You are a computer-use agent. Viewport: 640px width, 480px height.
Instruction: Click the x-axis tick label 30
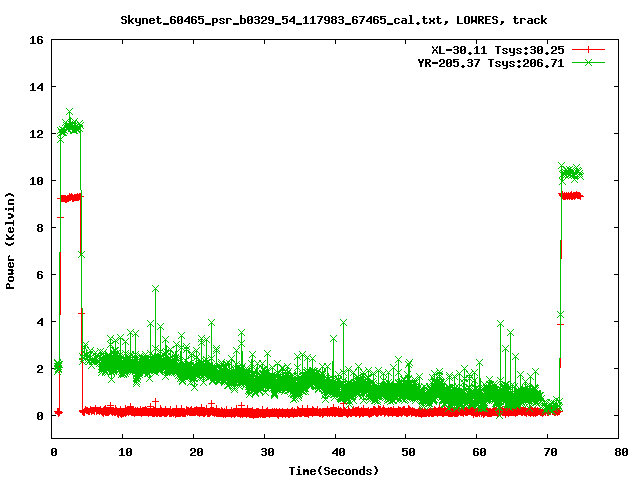267,452
